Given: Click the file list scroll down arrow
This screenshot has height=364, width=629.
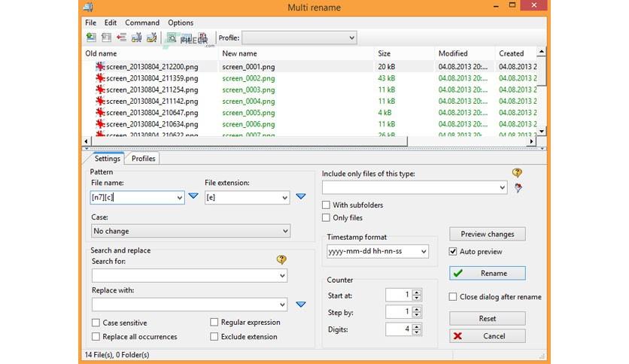Looking at the screenshot, I should point(542,131).
